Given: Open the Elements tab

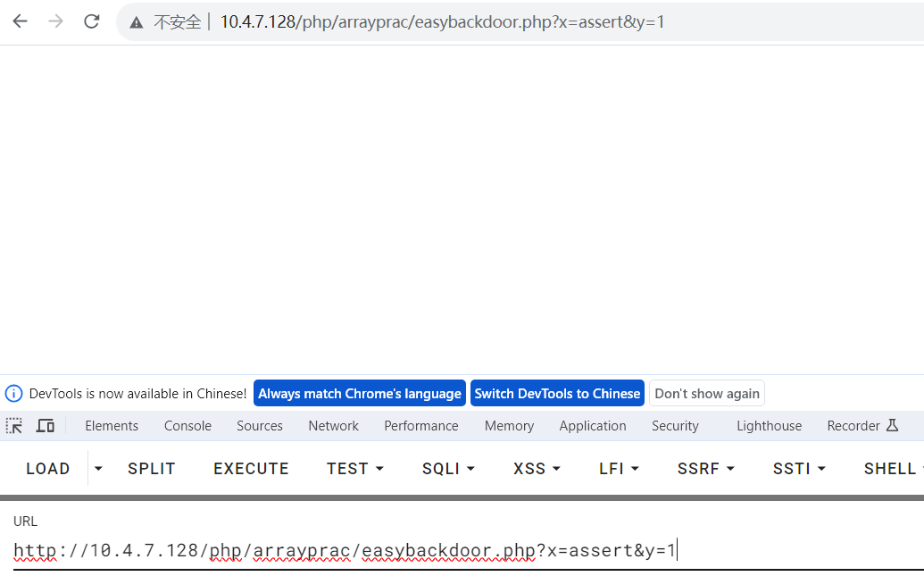Looking at the screenshot, I should tap(112, 426).
